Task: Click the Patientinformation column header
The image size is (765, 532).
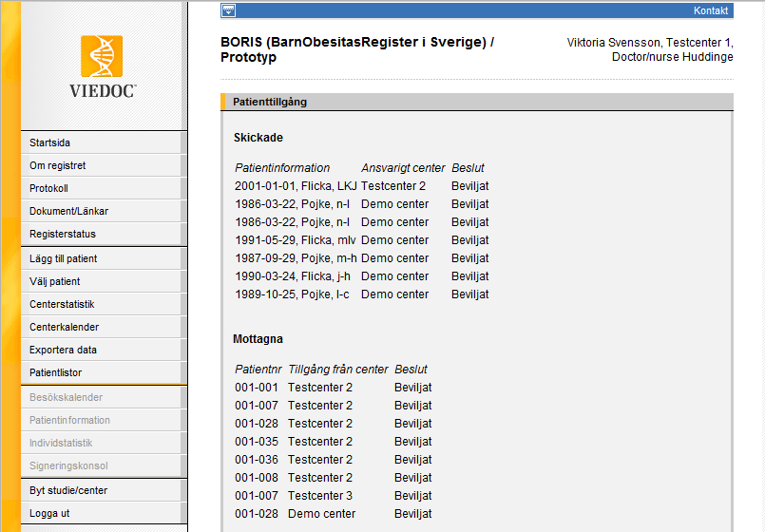Action: coord(282,168)
